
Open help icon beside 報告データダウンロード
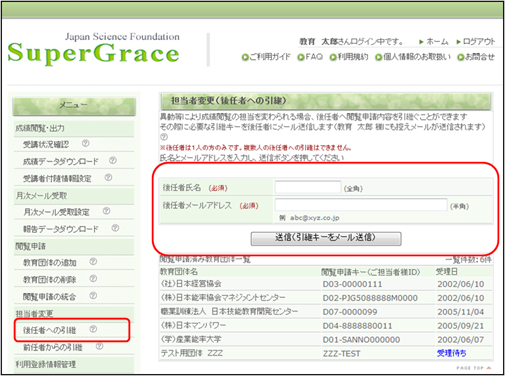coord(115,228)
